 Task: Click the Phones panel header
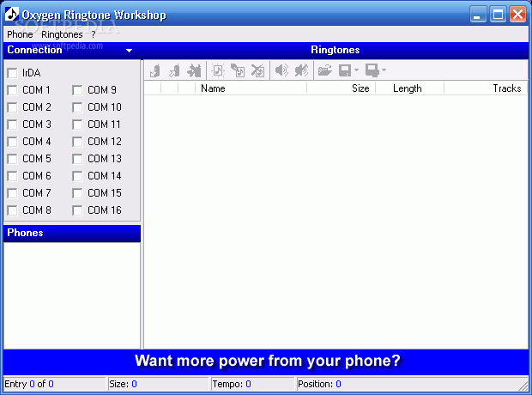coord(72,234)
